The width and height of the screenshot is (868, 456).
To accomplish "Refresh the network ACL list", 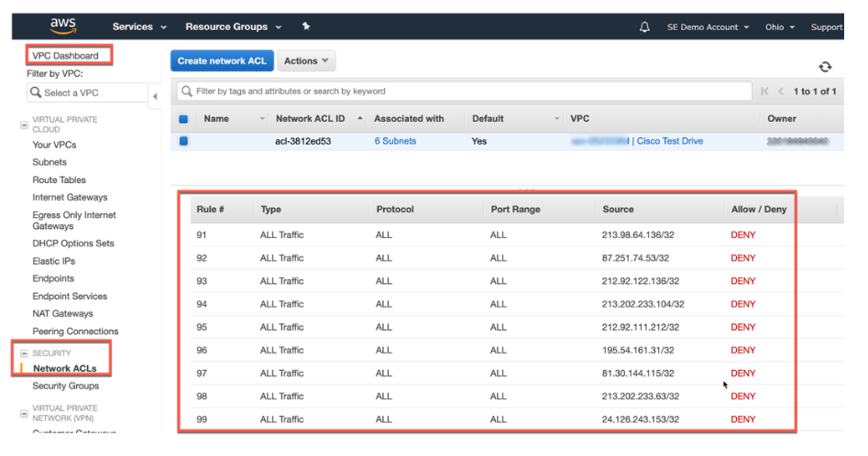I will coord(825,67).
